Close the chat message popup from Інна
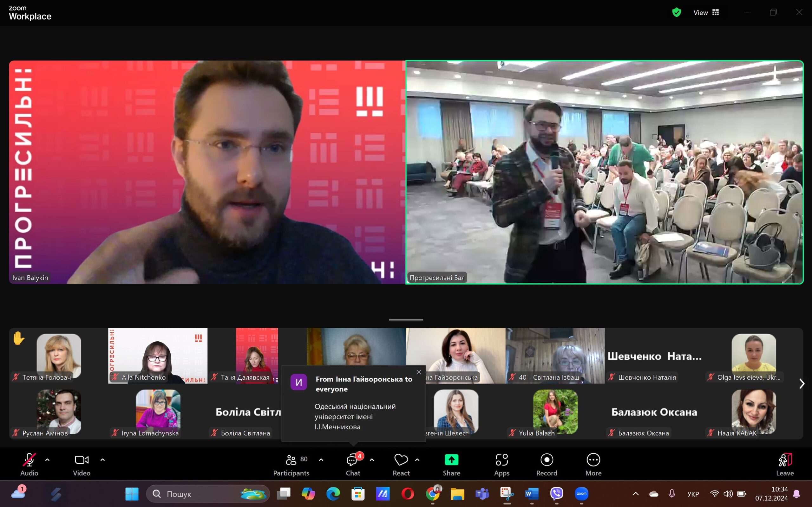The image size is (812, 507). (x=419, y=372)
